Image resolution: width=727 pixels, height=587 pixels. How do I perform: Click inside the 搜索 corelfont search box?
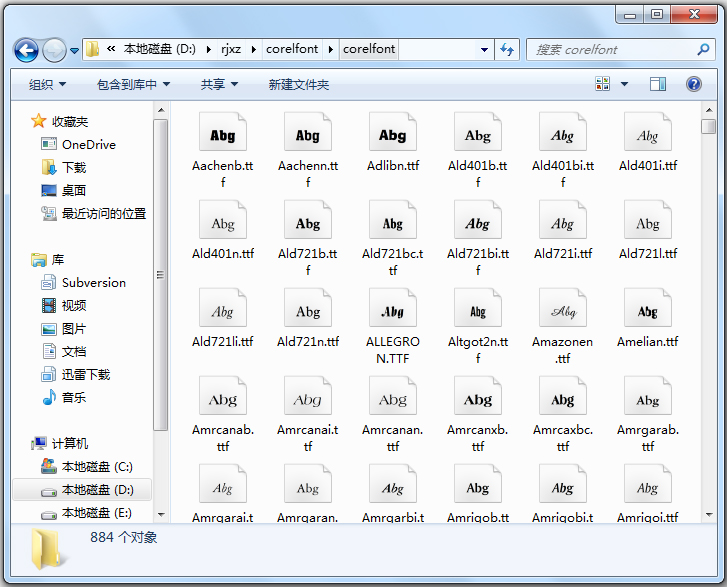click(x=610, y=49)
